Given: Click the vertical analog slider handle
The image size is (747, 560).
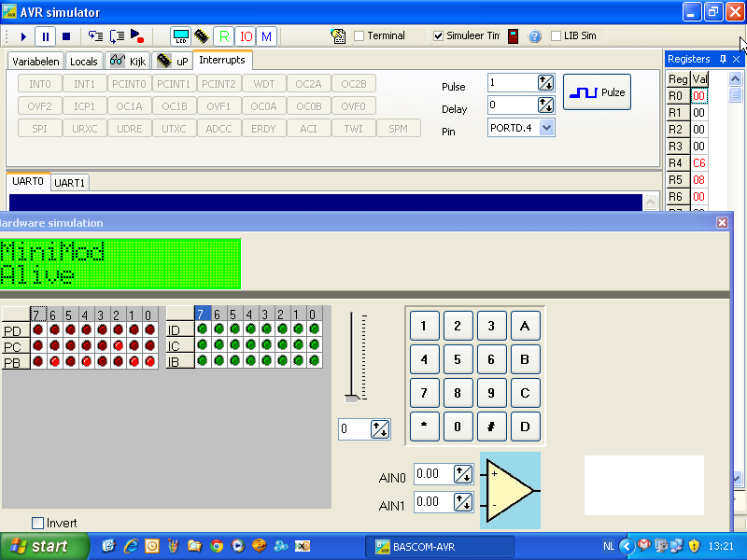Looking at the screenshot, I should [352, 398].
